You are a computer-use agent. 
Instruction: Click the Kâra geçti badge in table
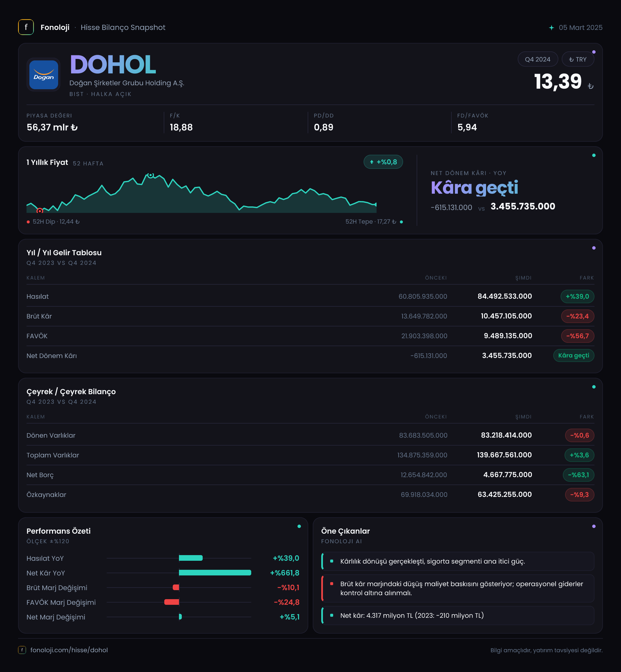click(573, 356)
